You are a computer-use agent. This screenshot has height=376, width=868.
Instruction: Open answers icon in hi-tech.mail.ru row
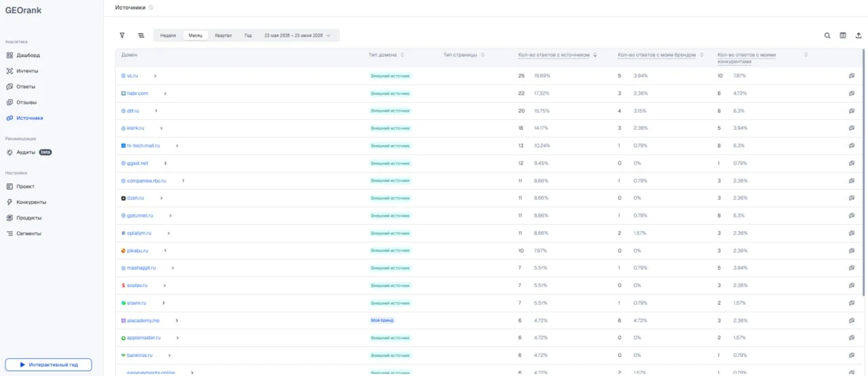point(851,146)
